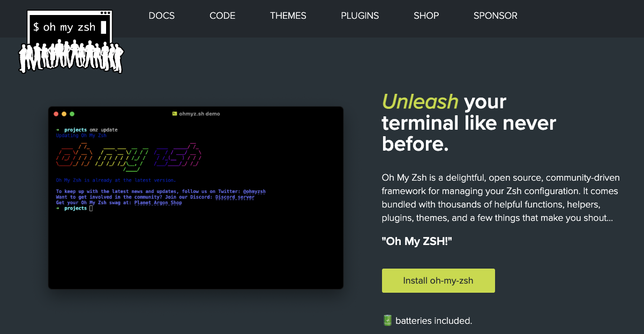Click the yellow minimize dot in demo terminal

pos(64,114)
